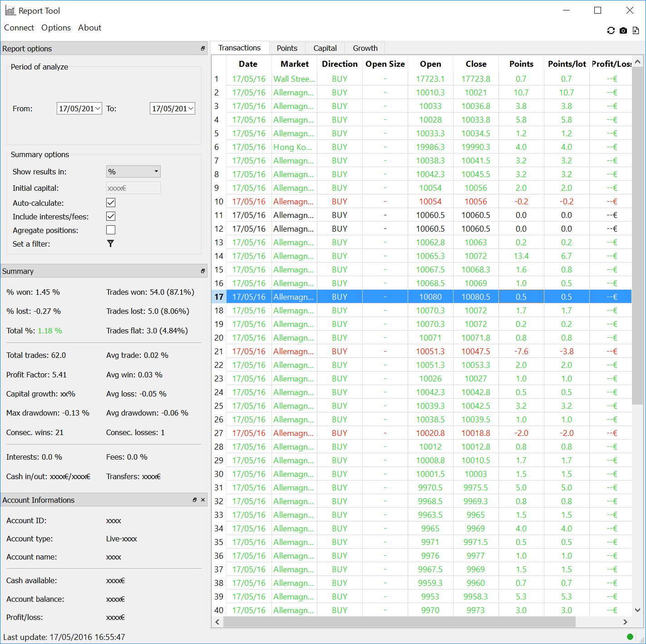Click the horizontal scrollbar thumb of the table

[x=399, y=622]
